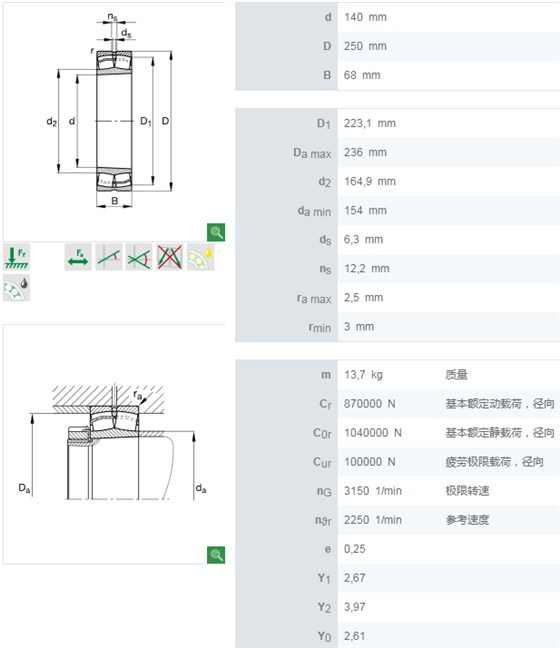Click the 基本额定静载荷,径向 description

pos(500,433)
